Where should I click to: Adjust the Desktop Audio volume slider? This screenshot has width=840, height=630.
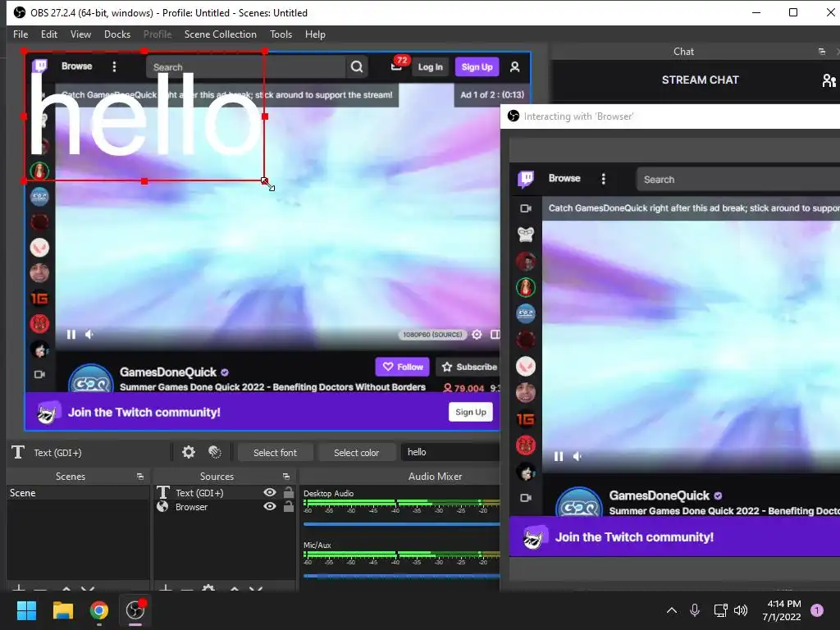(402, 524)
